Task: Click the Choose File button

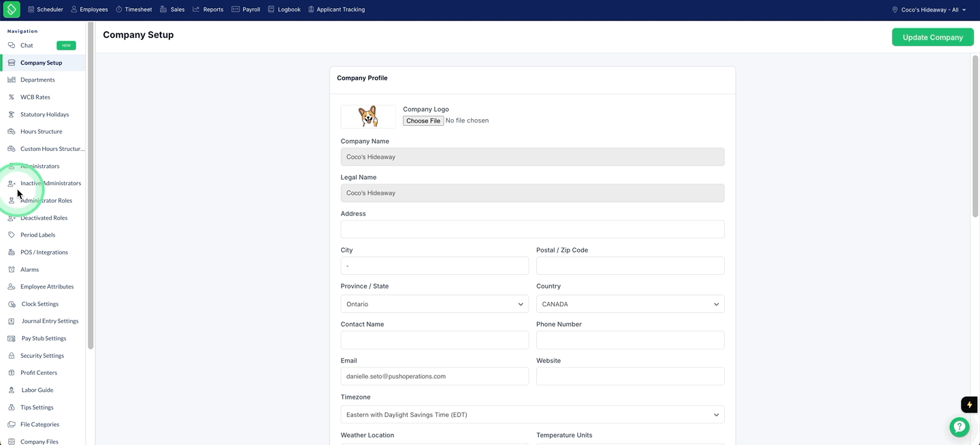Action: click(423, 120)
